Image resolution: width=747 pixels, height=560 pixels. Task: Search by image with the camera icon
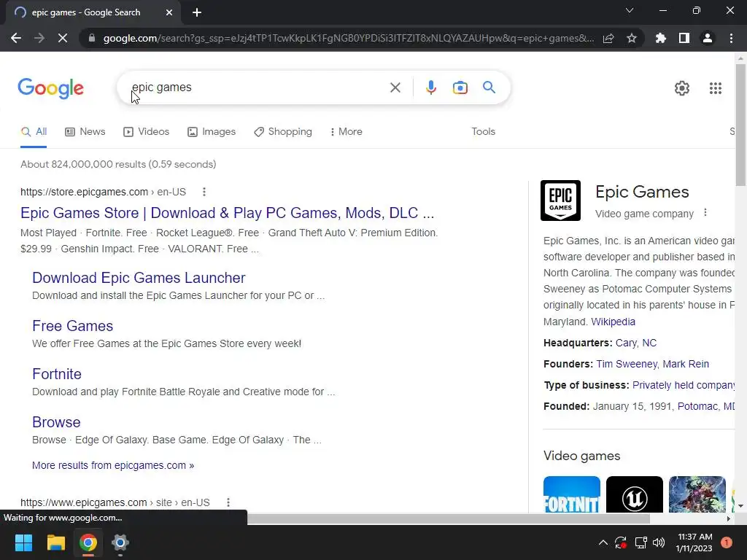click(460, 87)
